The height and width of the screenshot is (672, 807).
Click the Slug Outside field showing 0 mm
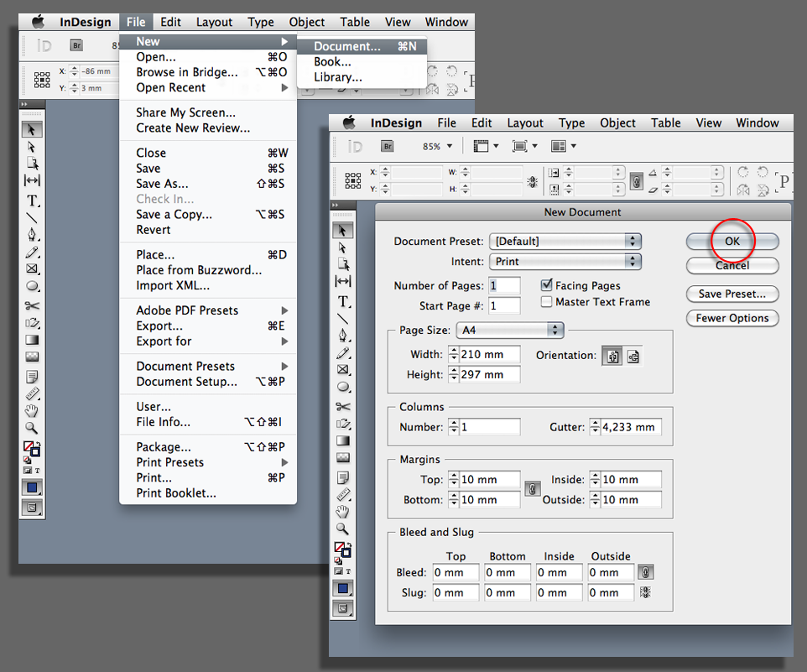point(611,592)
